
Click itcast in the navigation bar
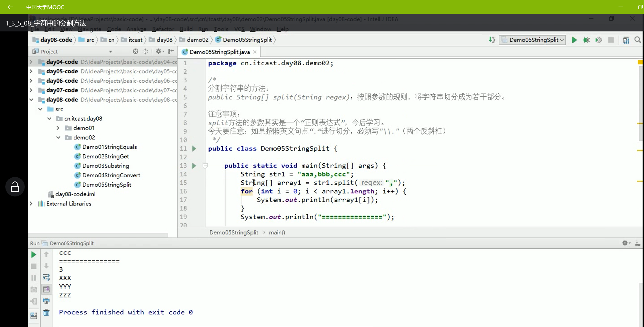click(x=132, y=40)
